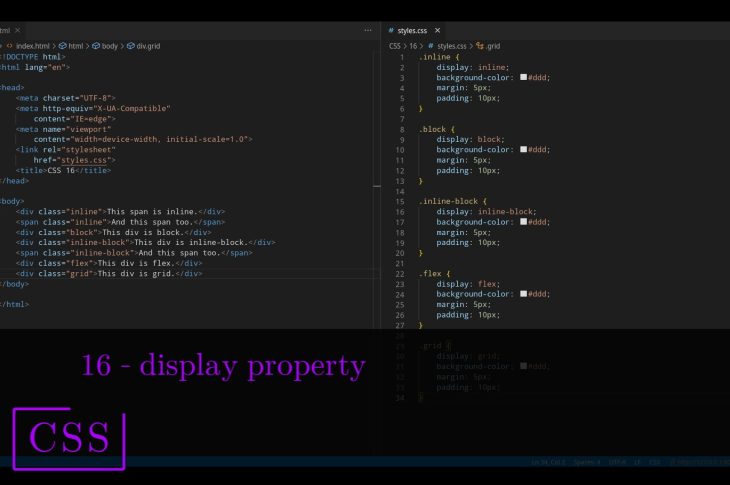This screenshot has height=485, width=730.
Task: Click the index.html breadcrumb file icon
Action: [x=10, y=46]
